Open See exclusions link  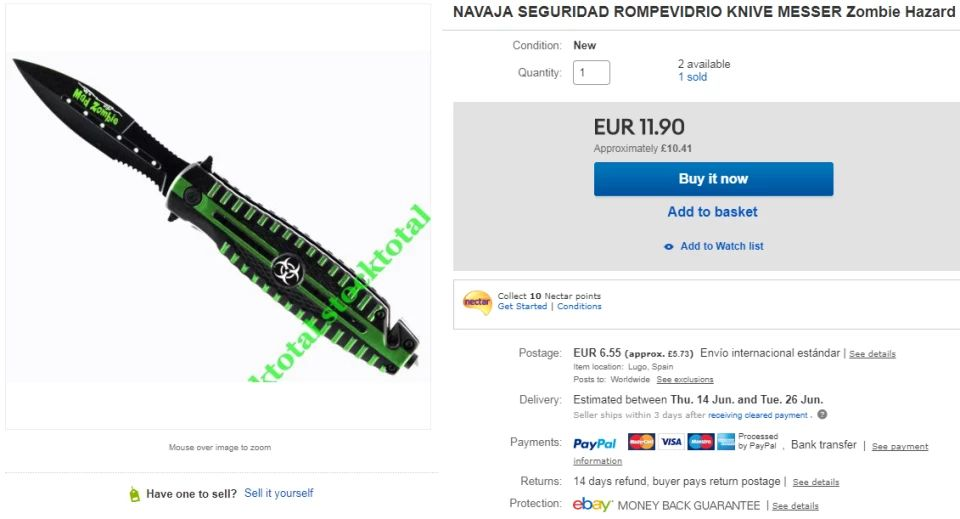point(684,379)
